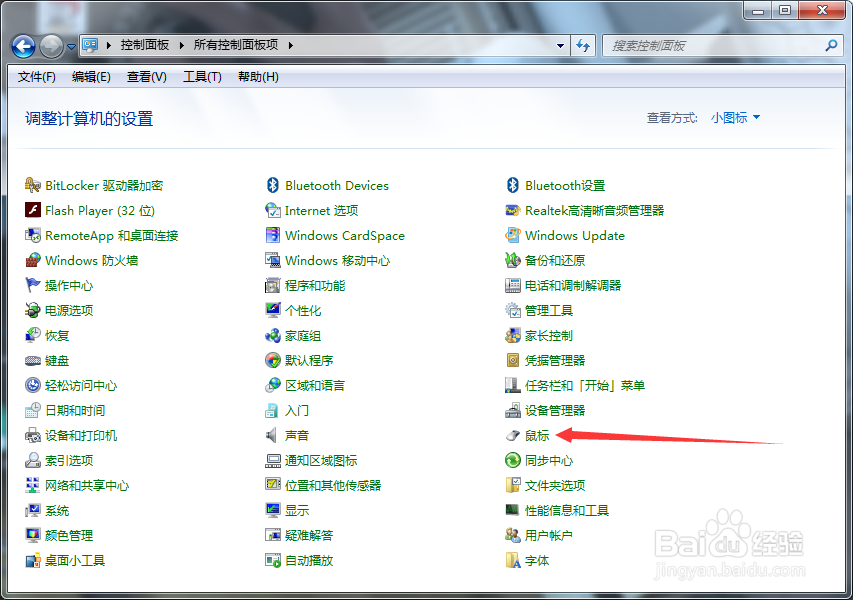This screenshot has width=853, height=600.
Task: Click the Forward navigation button
Action: [52, 47]
